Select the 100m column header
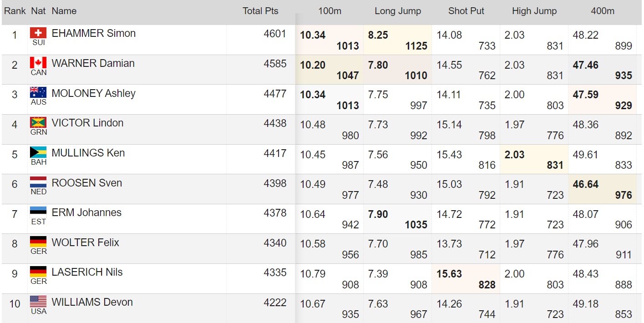Viewport: 644px width, 323px height. pos(330,11)
